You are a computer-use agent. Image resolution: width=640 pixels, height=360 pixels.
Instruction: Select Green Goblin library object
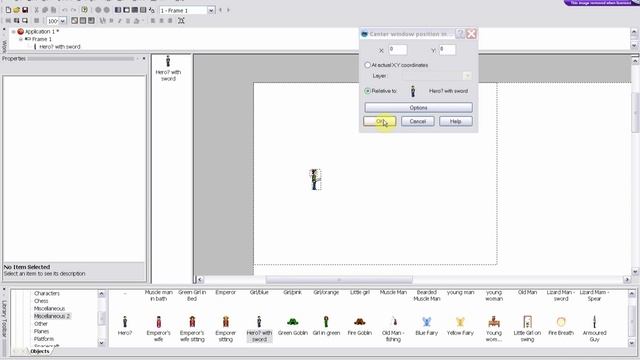tap(292, 326)
